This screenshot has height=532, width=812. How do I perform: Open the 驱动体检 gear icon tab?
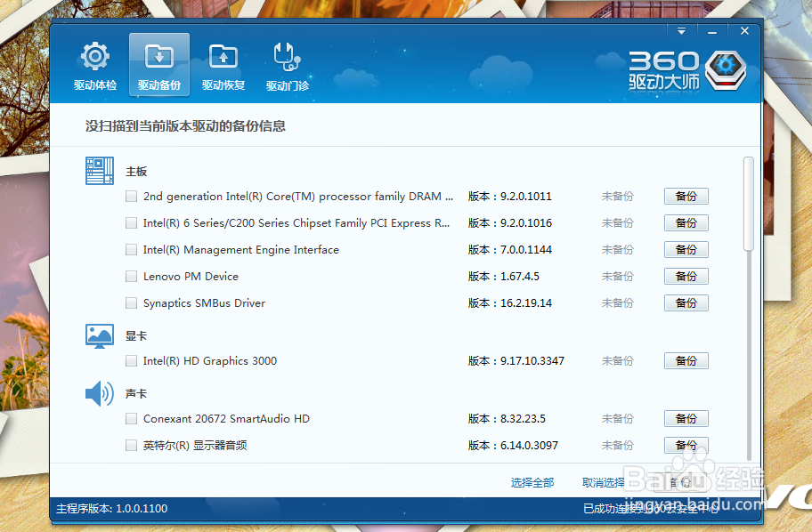click(95, 65)
